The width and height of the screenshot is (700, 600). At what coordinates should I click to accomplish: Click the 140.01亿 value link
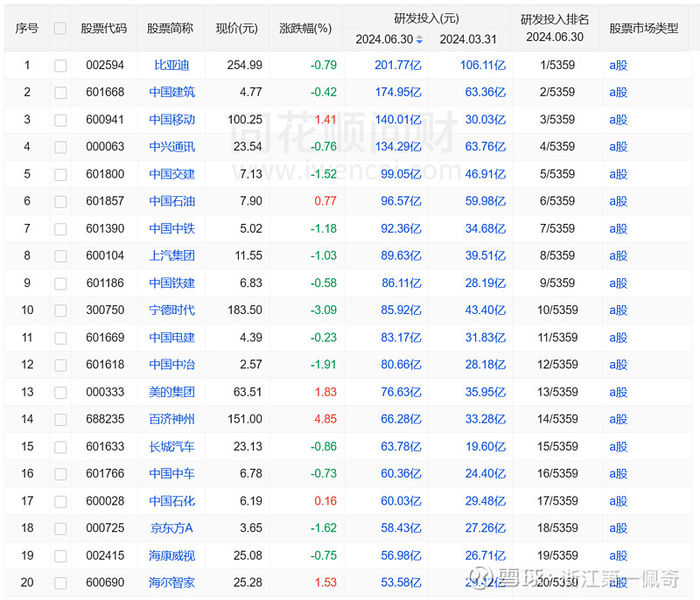point(398,120)
